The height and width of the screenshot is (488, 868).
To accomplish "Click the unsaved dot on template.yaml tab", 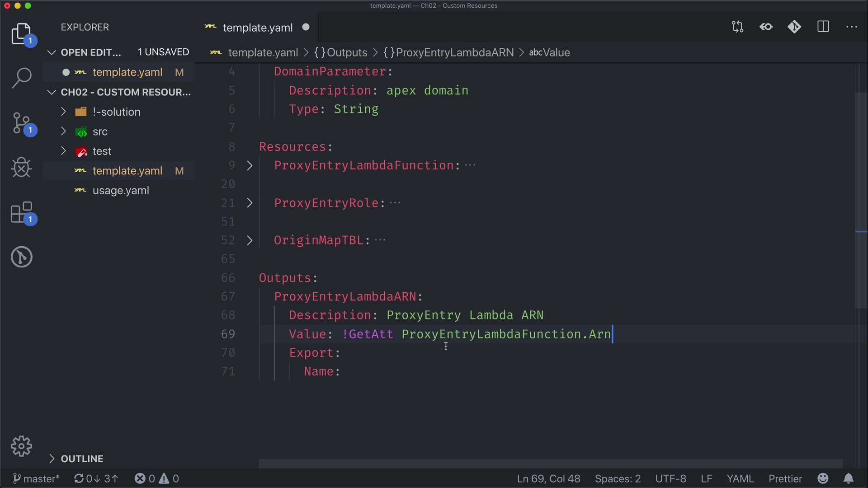I will tap(306, 27).
